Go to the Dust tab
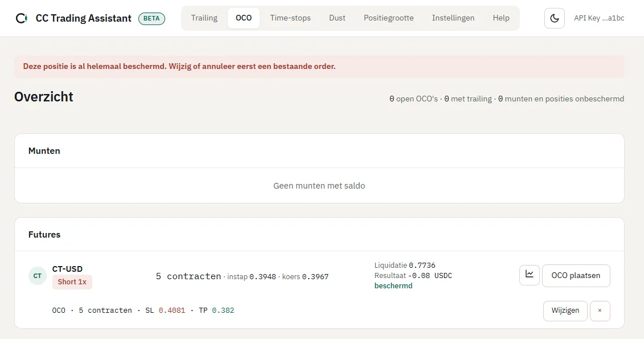 coord(337,18)
